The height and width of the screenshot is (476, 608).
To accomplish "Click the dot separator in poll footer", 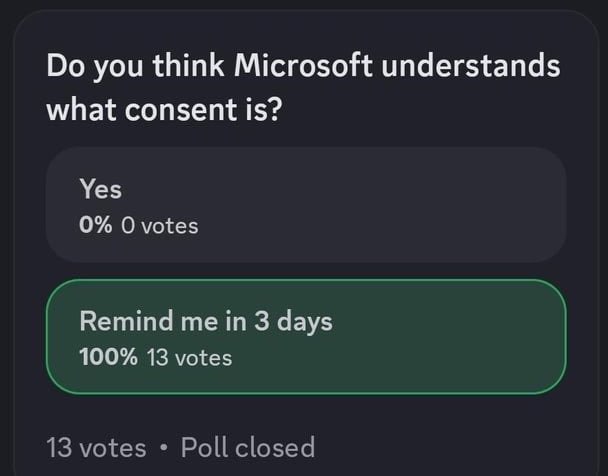I will pyautogui.click(x=163, y=448).
